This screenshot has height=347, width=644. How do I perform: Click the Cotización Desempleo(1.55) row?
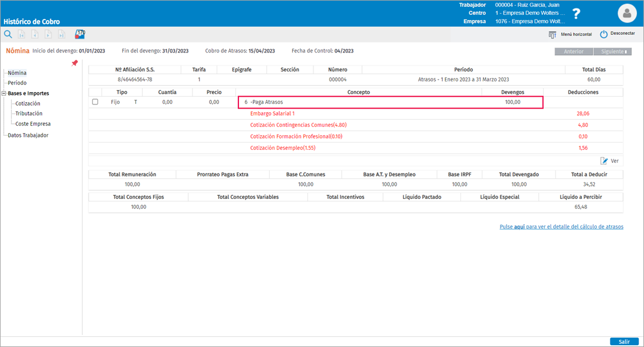356,148
